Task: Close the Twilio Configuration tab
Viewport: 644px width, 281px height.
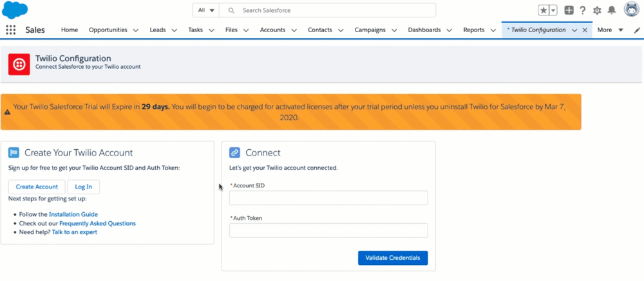Action: pos(585,30)
